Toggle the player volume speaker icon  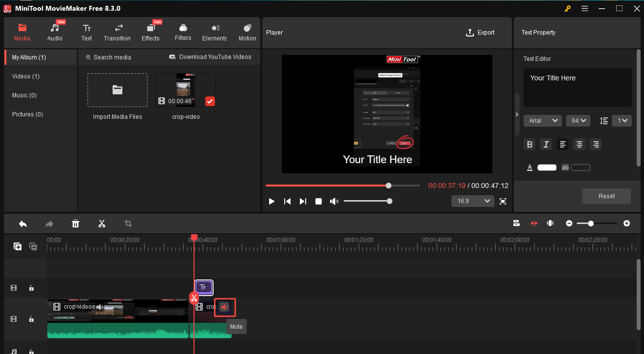334,201
